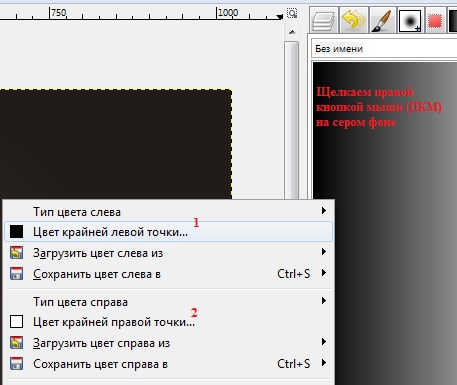Click white swatch of right endpoint color
The image size is (457, 385).
point(16,322)
